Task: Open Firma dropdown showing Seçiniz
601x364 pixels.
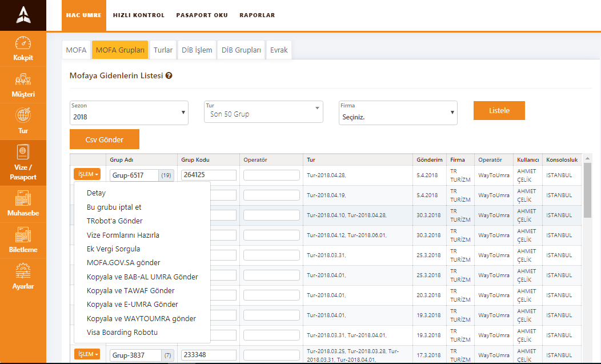Action: pos(398,113)
